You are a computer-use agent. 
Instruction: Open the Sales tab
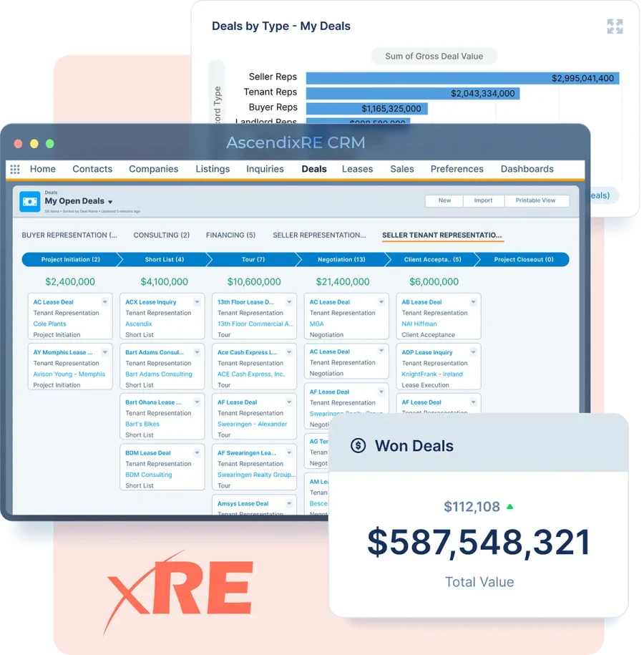point(401,169)
